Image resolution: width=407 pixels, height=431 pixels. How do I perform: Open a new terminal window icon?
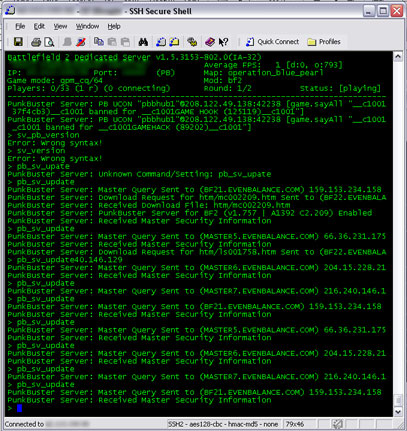pyautogui.click(x=161, y=42)
